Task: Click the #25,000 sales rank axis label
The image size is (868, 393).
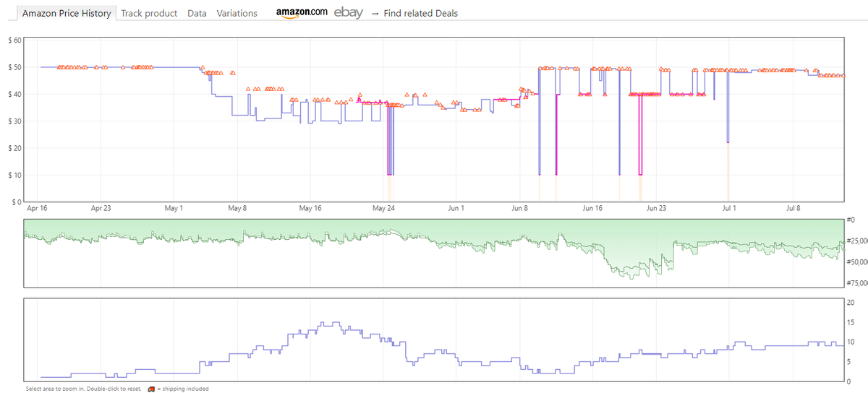Action: (x=856, y=241)
